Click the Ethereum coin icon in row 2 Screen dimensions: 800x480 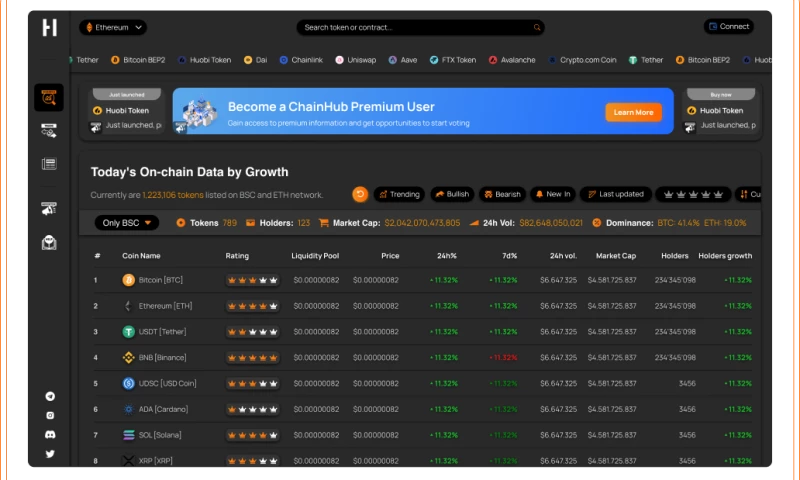[x=129, y=306]
